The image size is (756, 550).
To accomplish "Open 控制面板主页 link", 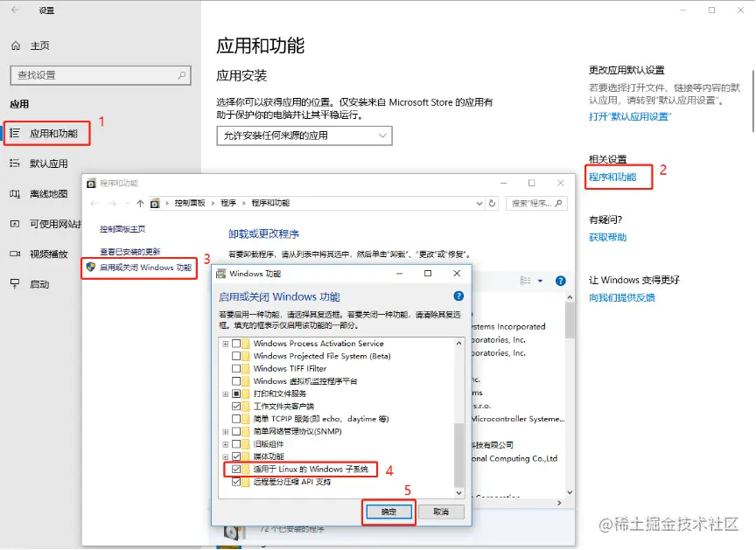I will click(122, 229).
